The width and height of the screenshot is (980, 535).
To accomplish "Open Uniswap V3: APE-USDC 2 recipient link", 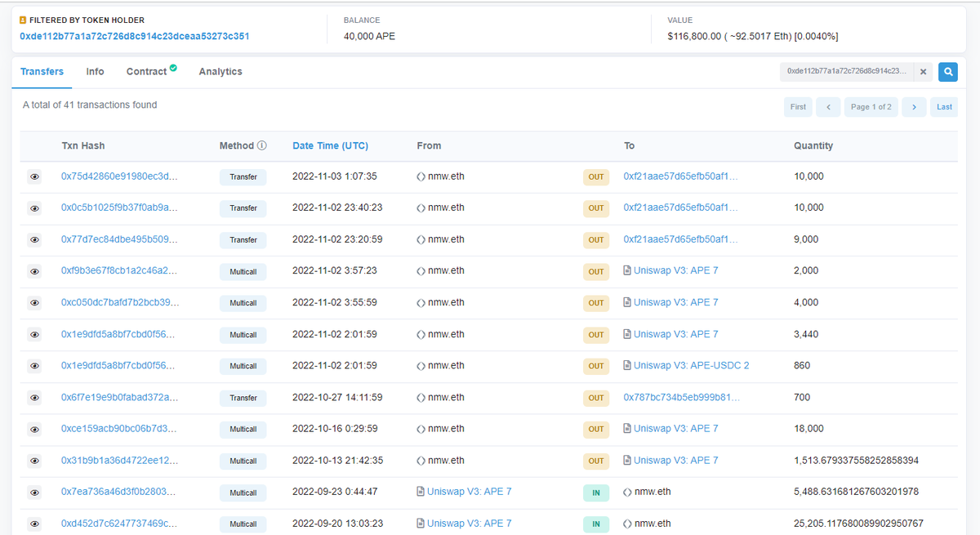I will 691,365.
